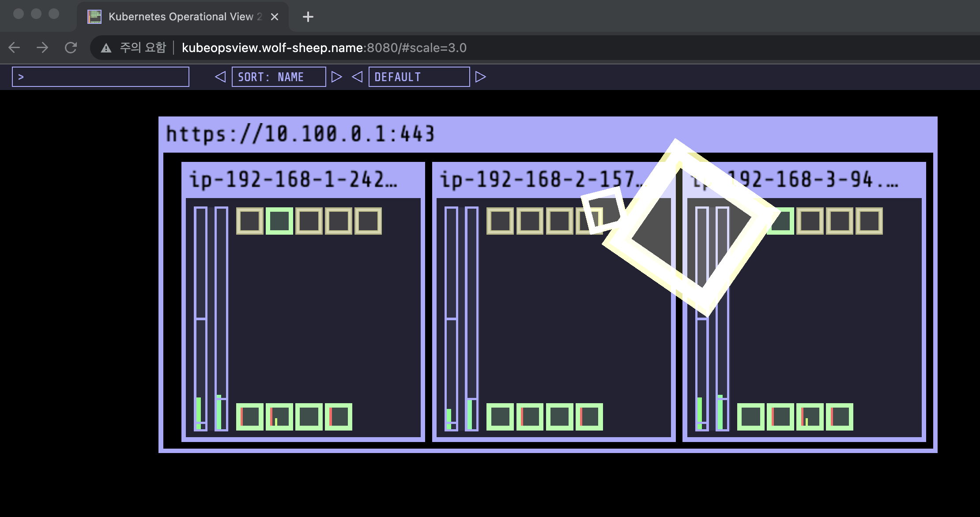The image size is (980, 517).
Task: Click the browser address bar URL
Action: (x=324, y=48)
